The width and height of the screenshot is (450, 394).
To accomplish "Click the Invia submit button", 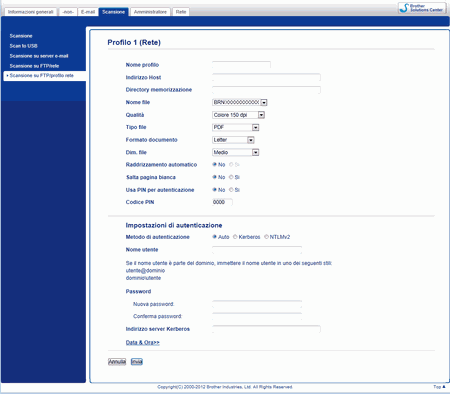I will (137, 362).
